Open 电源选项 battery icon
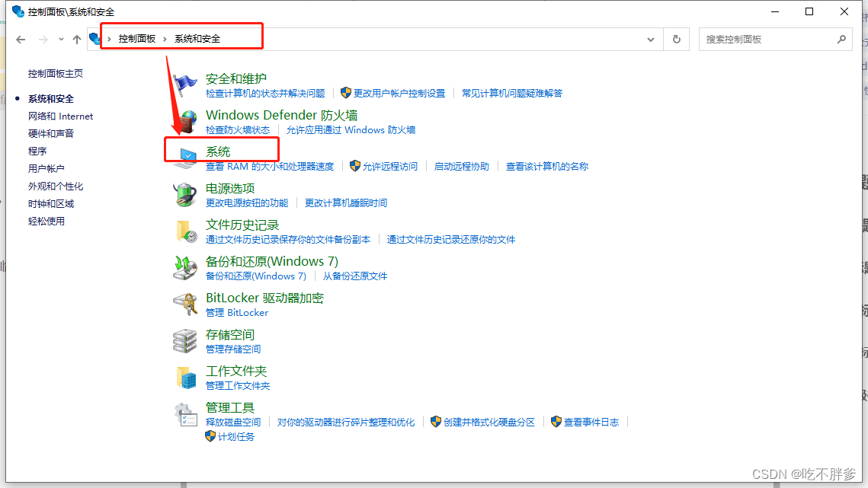 pos(185,193)
